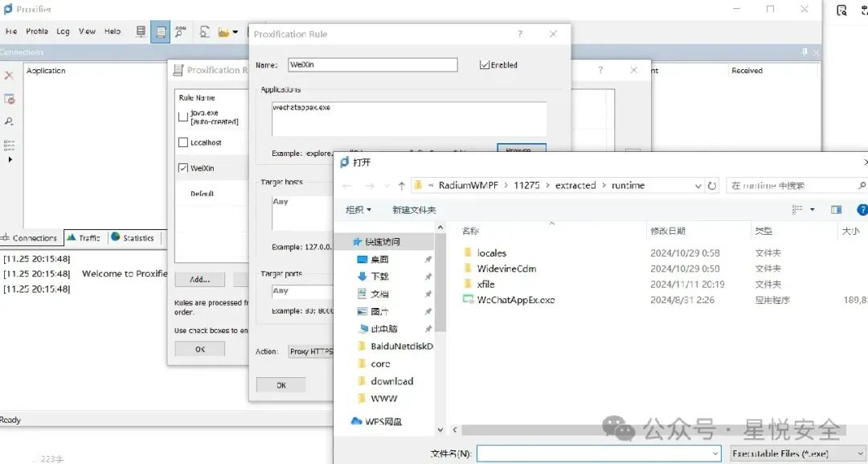868x464 pixels.
Task: Expand the open profile folder dropdown arrow
Action: [235, 32]
